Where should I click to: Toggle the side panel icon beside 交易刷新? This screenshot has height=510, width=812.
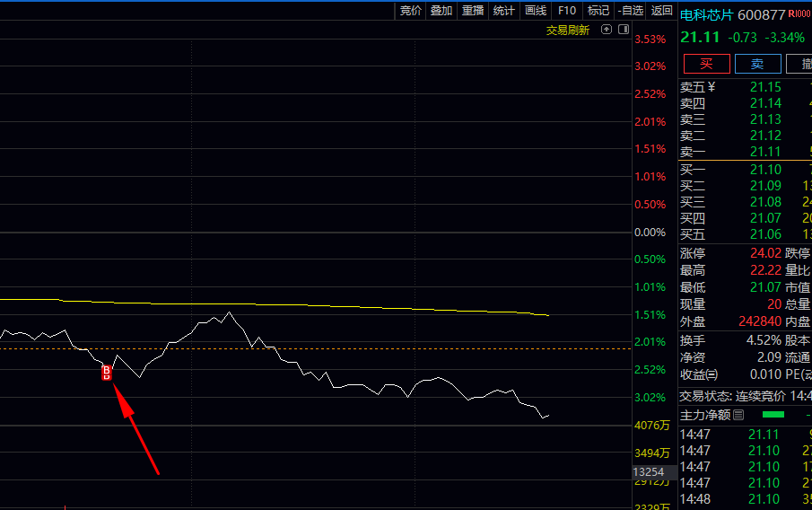coord(624,30)
